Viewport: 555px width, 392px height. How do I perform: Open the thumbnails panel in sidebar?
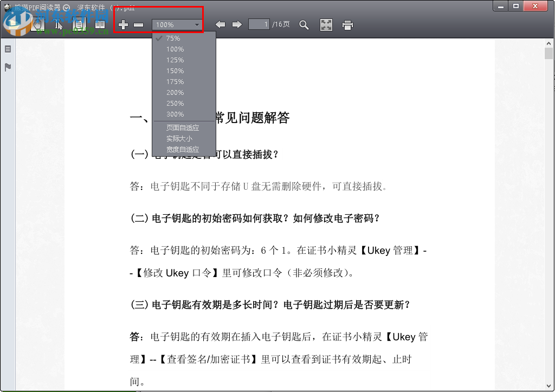tap(7, 49)
